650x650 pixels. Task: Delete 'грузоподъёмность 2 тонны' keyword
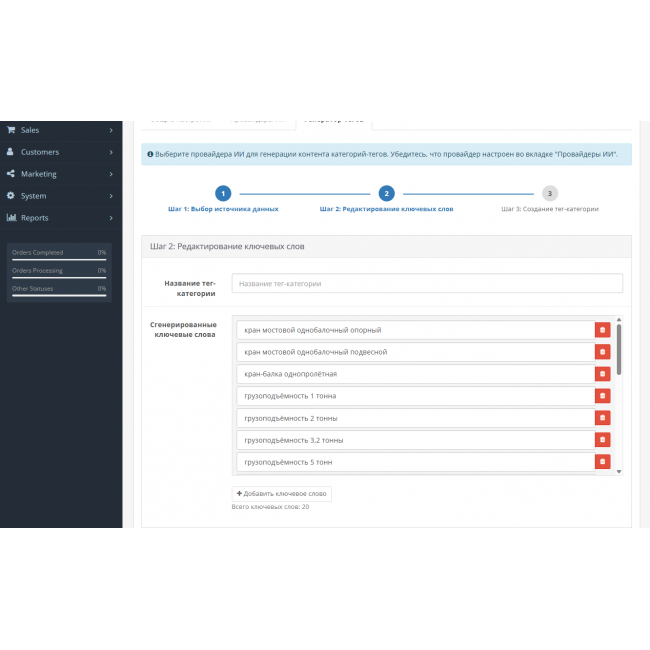[x=602, y=418]
